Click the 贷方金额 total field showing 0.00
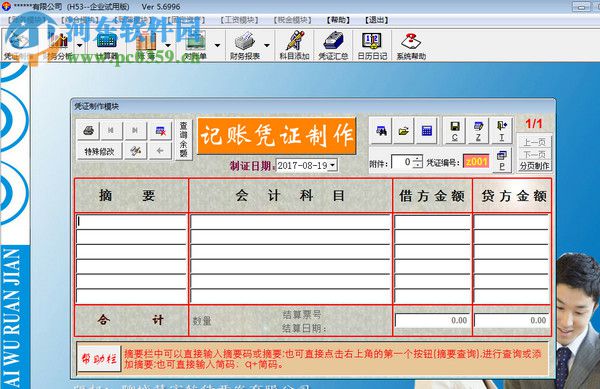 tap(512, 321)
